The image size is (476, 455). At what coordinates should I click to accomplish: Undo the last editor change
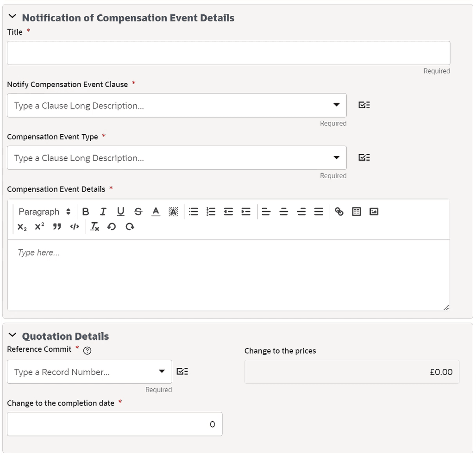[112, 227]
